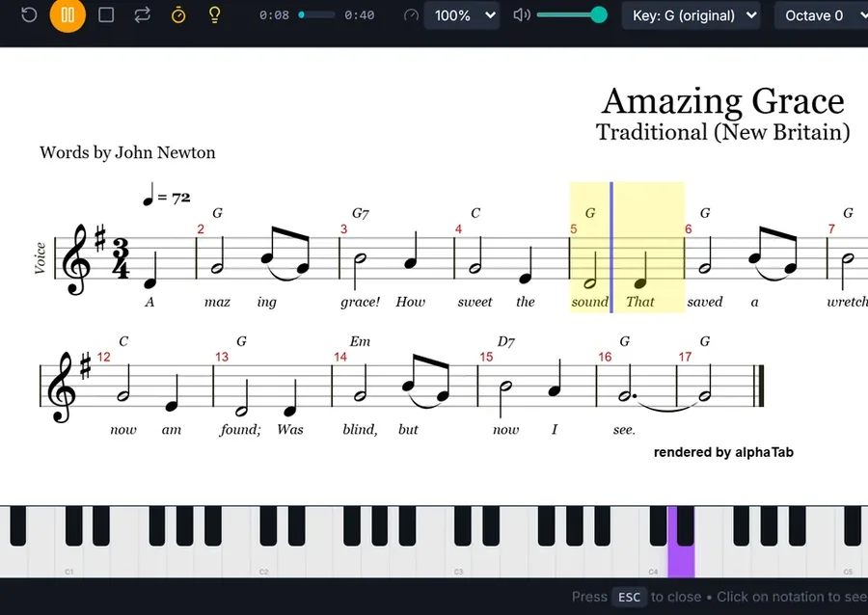868x615 pixels.
Task: Click the note above lyric 'saved'
Action: point(704,268)
